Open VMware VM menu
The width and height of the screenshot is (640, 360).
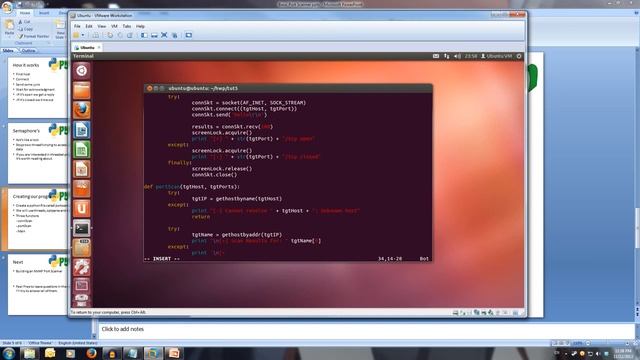(114, 26)
